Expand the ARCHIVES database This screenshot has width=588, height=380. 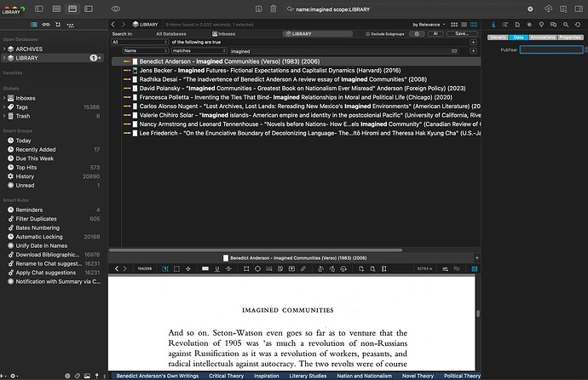[4, 49]
